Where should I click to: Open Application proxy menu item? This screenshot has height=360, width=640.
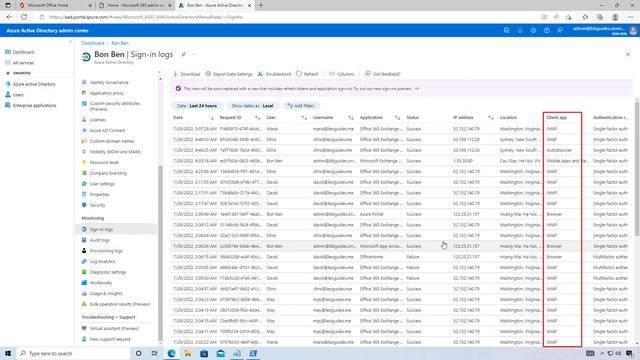[x=107, y=93]
